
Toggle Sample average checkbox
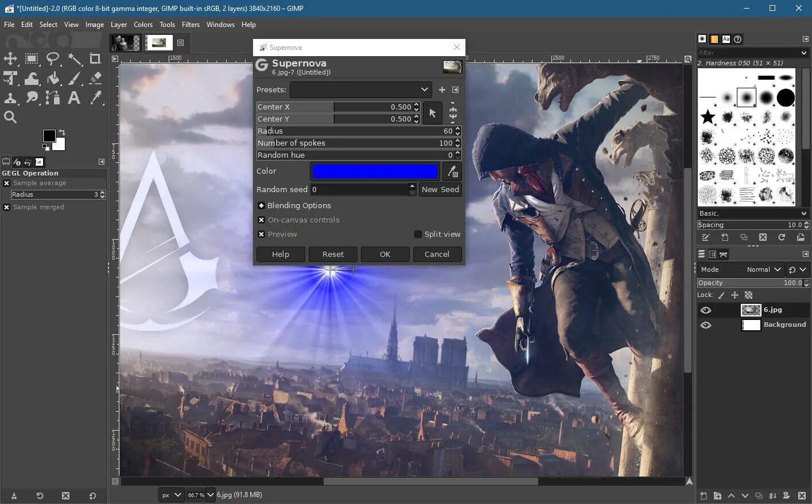[x=6, y=183]
